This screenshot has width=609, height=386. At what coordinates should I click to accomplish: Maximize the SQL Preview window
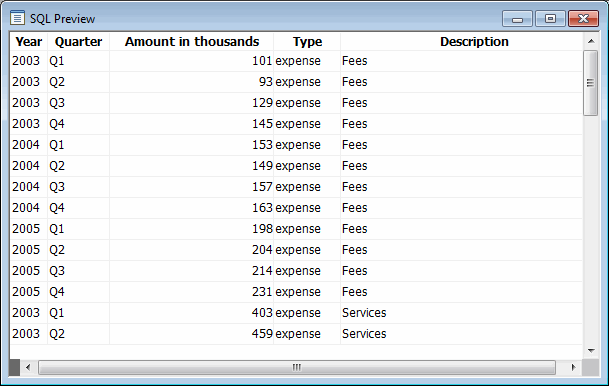pos(550,19)
